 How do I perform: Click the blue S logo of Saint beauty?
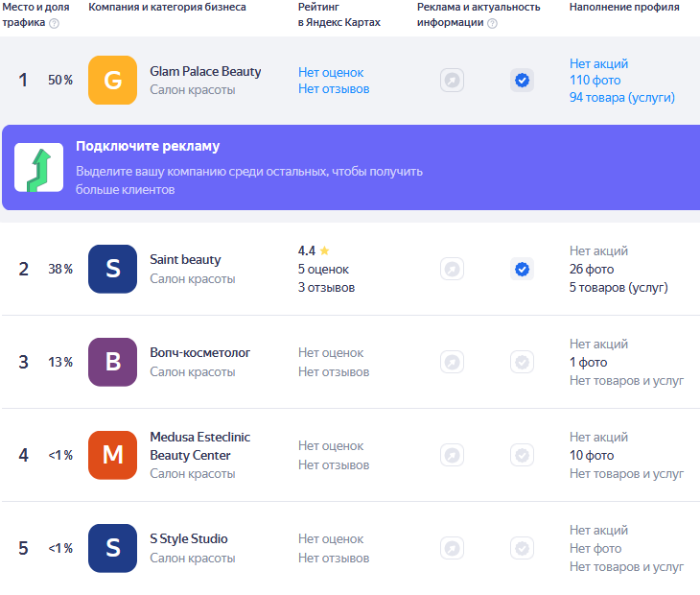[112, 269]
